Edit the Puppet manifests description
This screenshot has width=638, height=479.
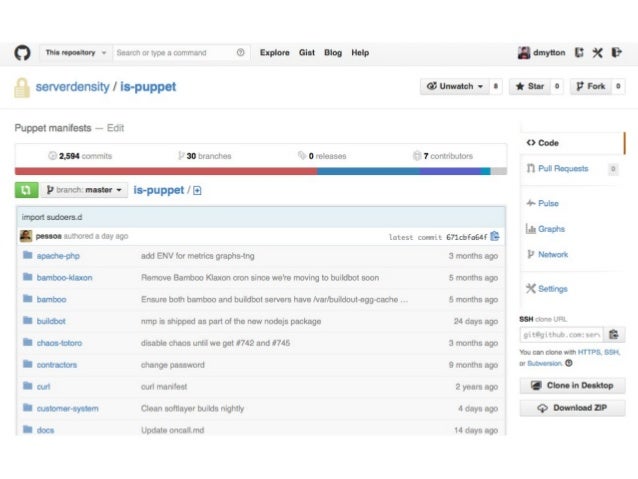coord(115,128)
